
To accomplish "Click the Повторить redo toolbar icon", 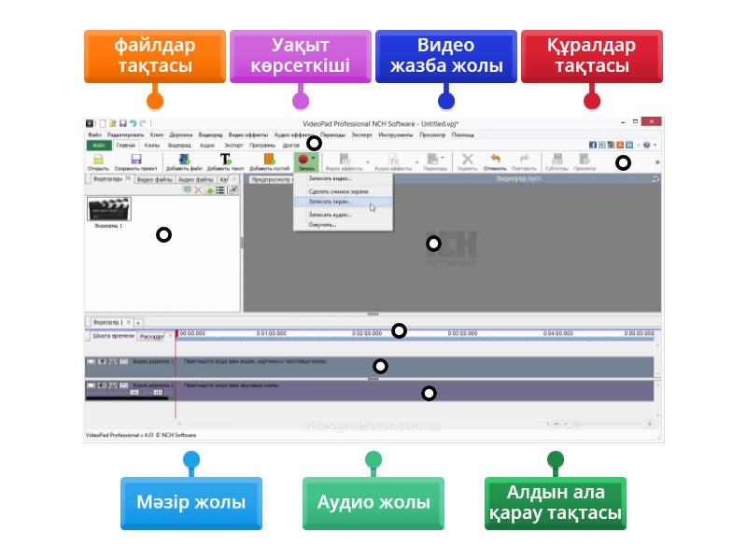I will click(x=524, y=159).
